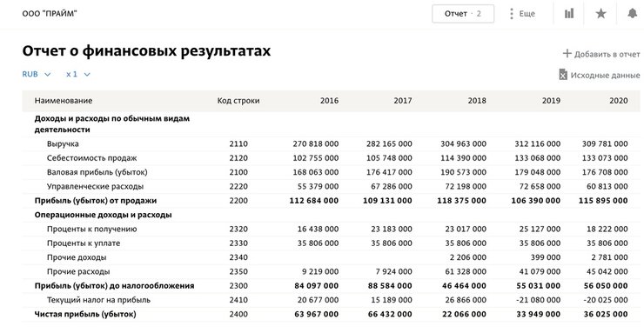The height and width of the screenshot is (333, 644).
Task: Select Чистая прибыль (убыток) row label
Action: [85, 314]
